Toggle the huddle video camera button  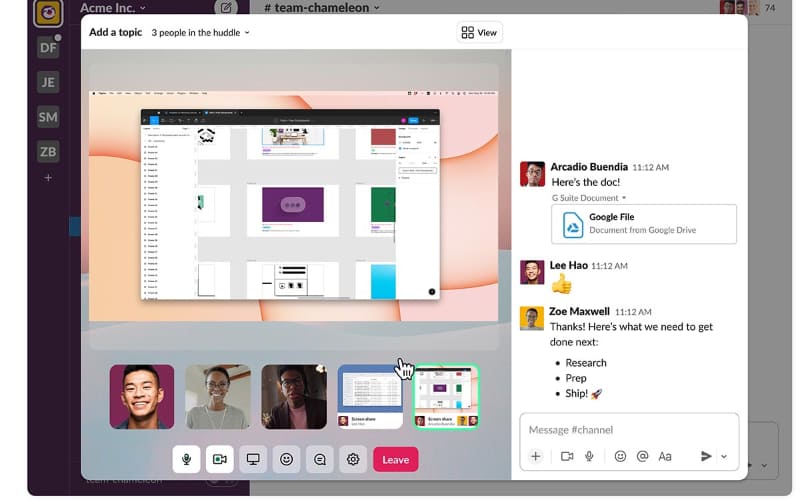(220, 460)
